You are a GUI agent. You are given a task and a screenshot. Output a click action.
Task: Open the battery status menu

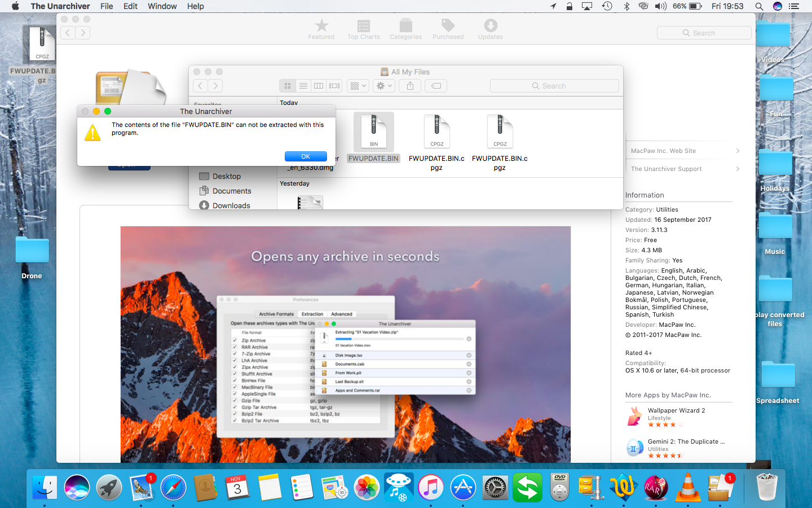pyautogui.click(x=687, y=6)
